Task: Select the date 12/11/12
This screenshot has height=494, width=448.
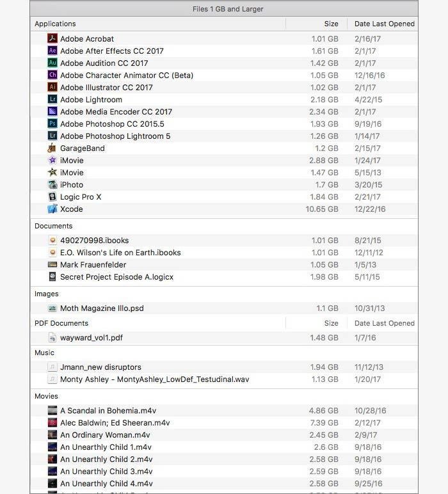Action: point(369,253)
